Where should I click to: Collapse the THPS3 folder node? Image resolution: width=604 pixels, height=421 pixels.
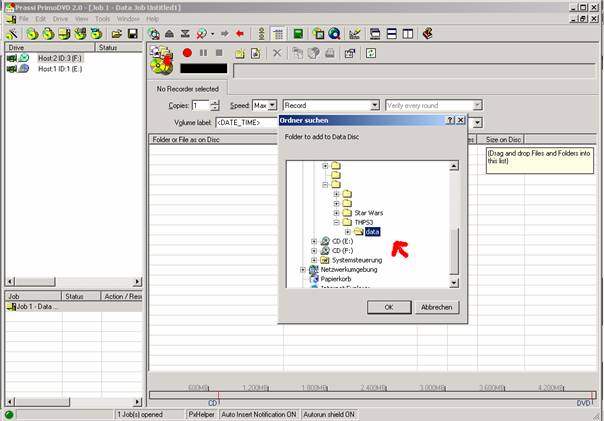(336, 222)
